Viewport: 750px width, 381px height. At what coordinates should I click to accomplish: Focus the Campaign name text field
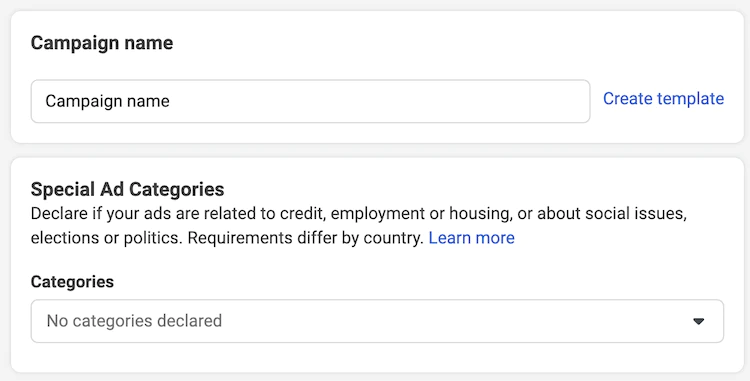[310, 101]
